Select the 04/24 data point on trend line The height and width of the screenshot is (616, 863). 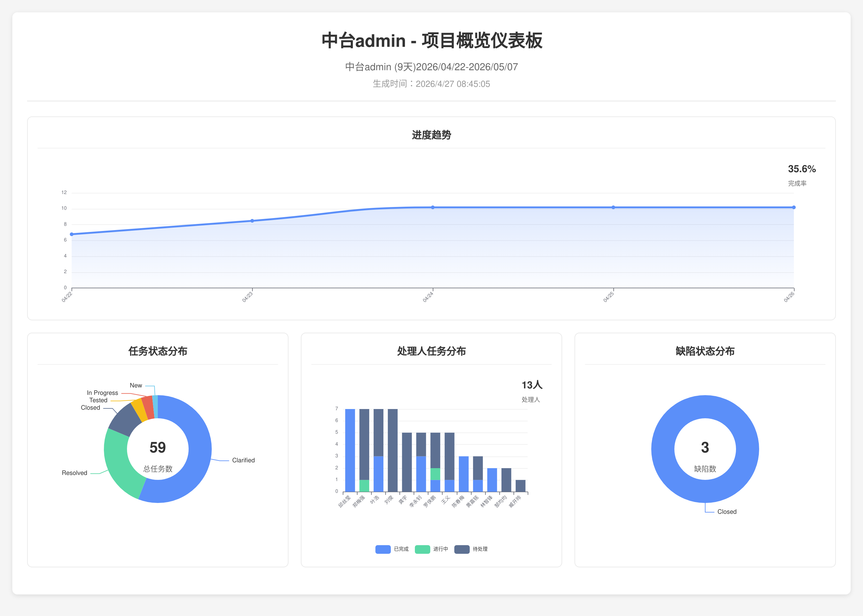(433, 208)
